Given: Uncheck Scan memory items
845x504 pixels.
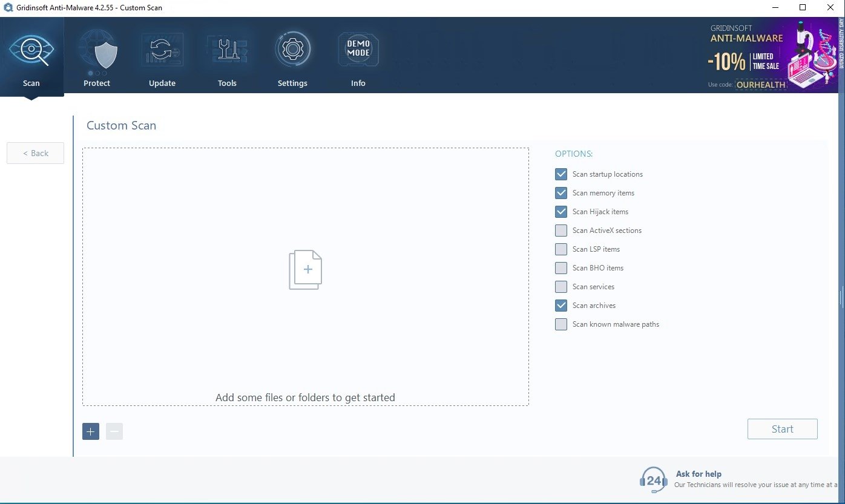Looking at the screenshot, I should click(x=561, y=193).
